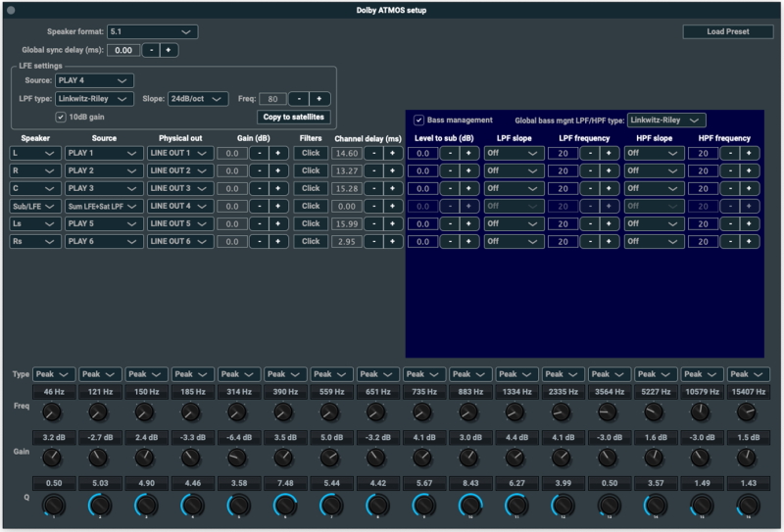
Task: Decrease channel delay for the 13.27 row
Action: pos(373,170)
